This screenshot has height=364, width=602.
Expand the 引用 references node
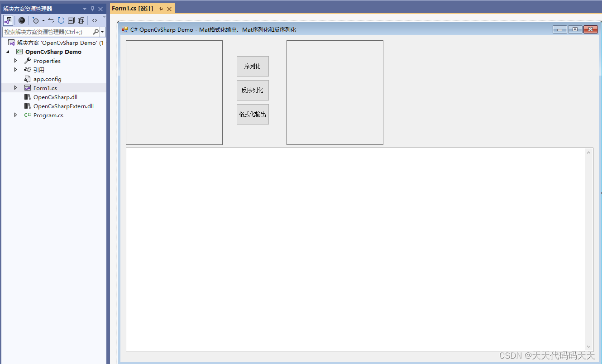coord(15,70)
